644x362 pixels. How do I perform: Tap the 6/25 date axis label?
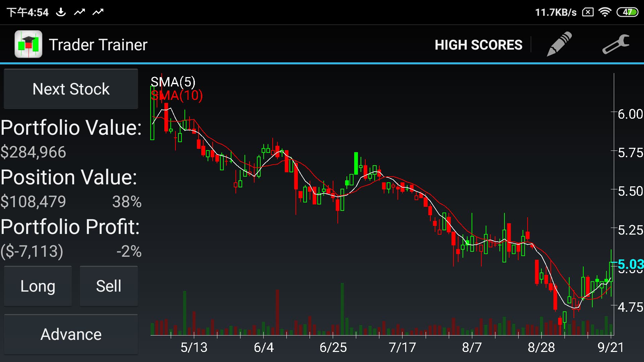point(333,347)
